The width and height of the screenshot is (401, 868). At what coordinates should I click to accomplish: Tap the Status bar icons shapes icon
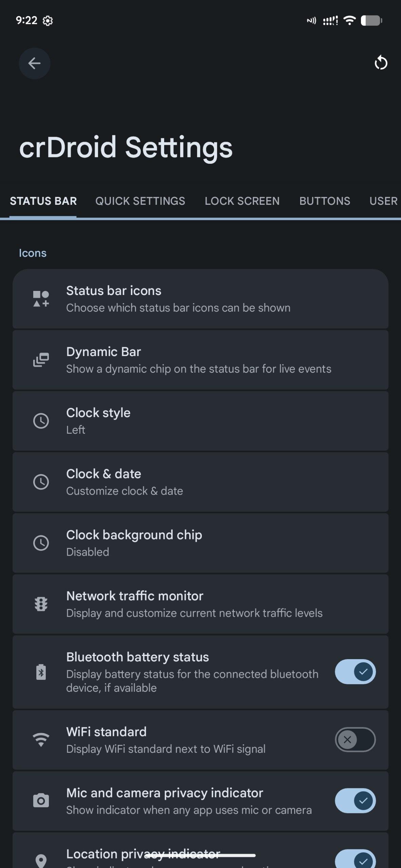[x=41, y=299]
